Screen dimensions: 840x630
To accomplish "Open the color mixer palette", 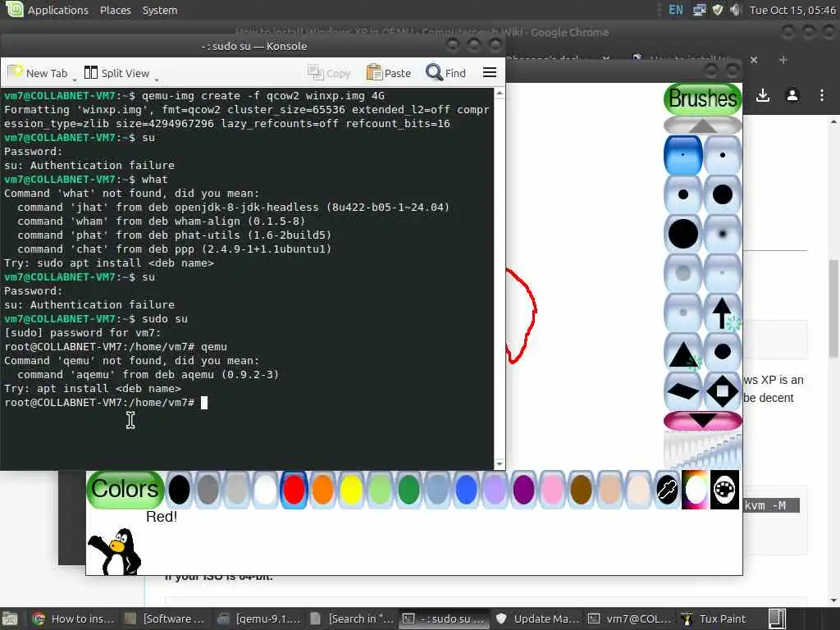I will point(724,490).
